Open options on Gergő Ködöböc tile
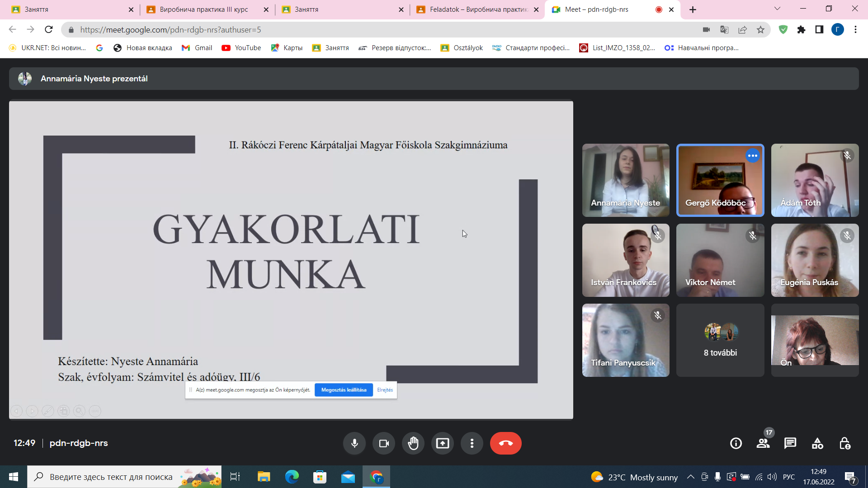 tap(753, 156)
